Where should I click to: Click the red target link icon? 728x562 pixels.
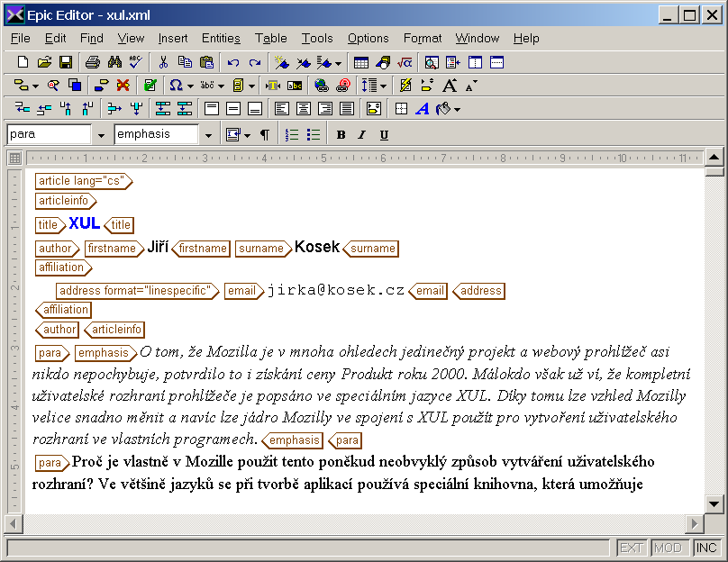click(343, 86)
